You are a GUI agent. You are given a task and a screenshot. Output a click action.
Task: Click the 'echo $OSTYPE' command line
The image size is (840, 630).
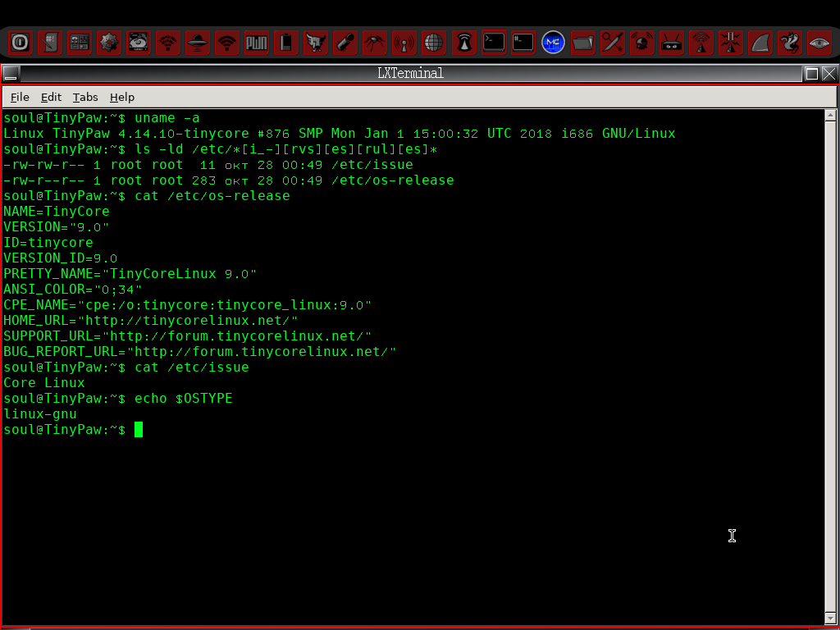click(118, 398)
